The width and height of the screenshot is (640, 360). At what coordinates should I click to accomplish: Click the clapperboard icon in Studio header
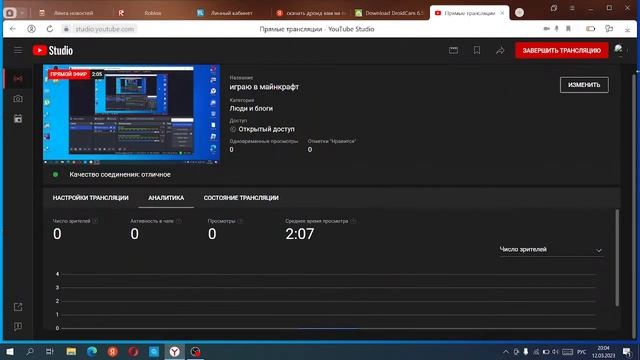[453, 50]
